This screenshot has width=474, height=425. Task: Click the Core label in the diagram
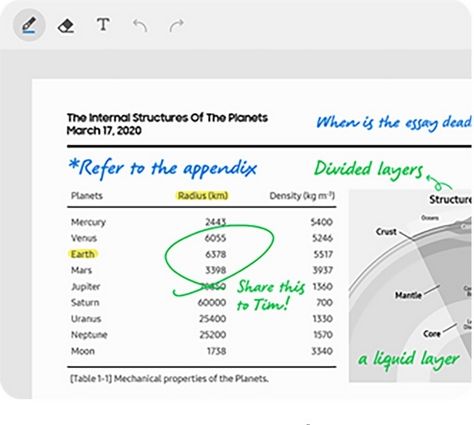coord(432,334)
